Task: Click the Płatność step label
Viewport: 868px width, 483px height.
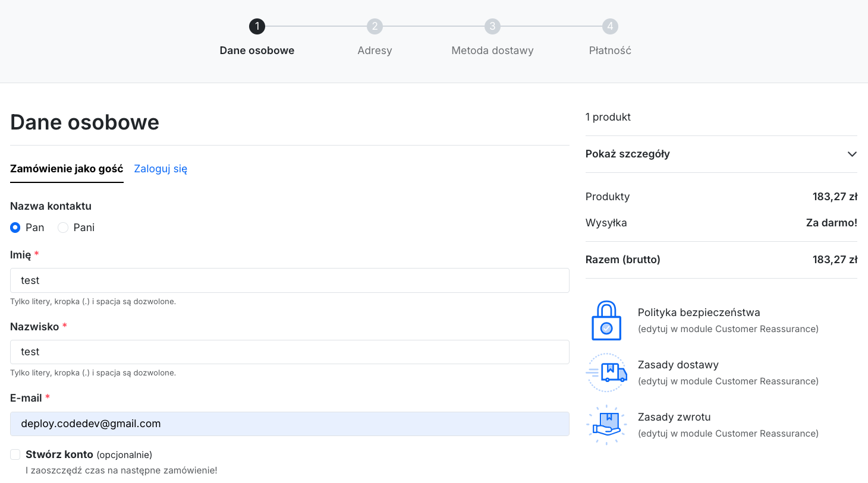Action: [610, 50]
